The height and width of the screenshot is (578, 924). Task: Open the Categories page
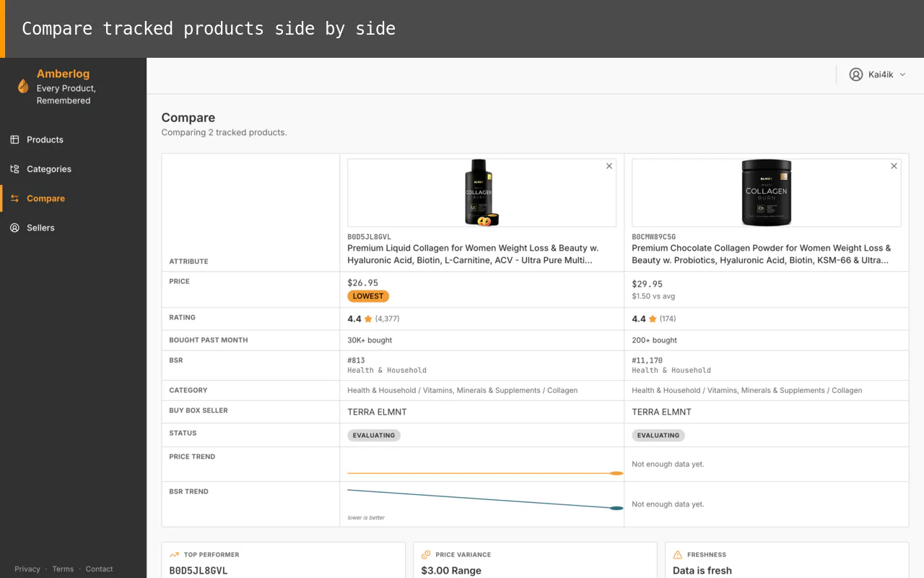point(49,169)
